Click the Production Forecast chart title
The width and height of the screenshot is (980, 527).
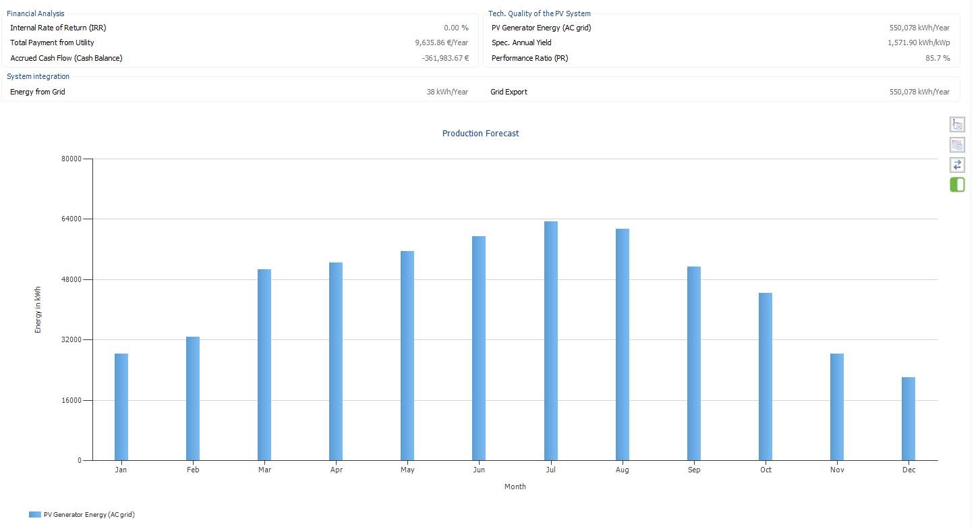[x=480, y=134]
